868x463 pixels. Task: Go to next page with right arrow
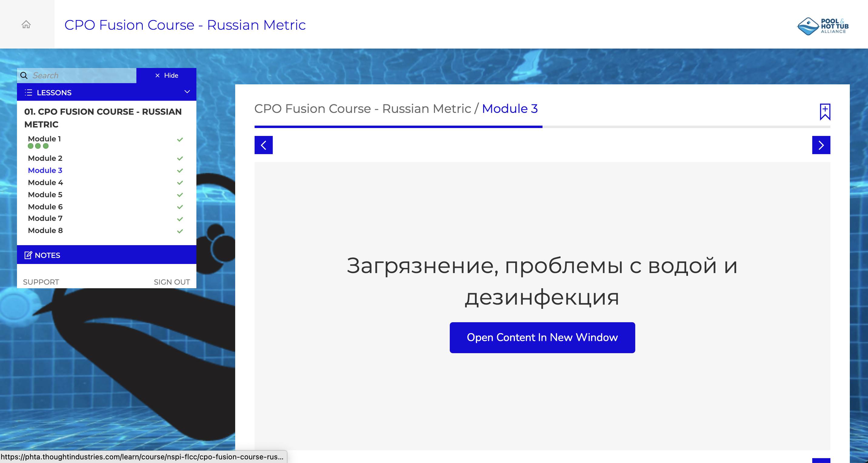(821, 145)
